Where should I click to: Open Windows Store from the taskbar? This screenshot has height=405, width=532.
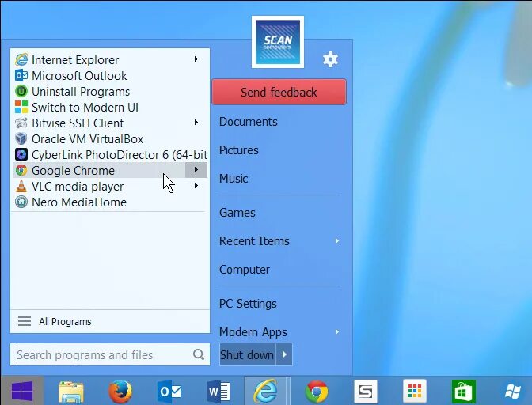tap(463, 392)
